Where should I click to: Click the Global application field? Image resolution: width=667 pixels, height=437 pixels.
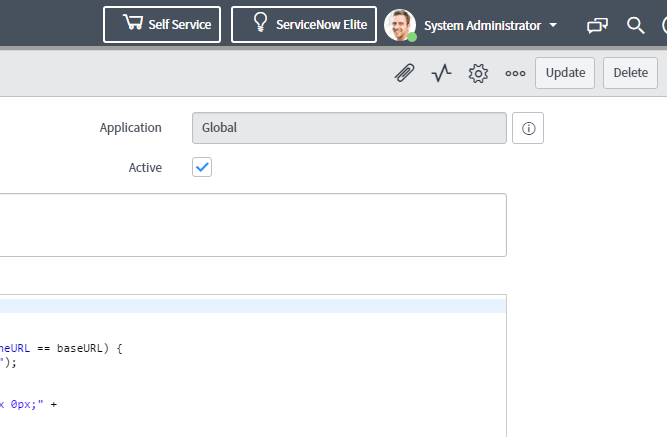pyautogui.click(x=349, y=128)
